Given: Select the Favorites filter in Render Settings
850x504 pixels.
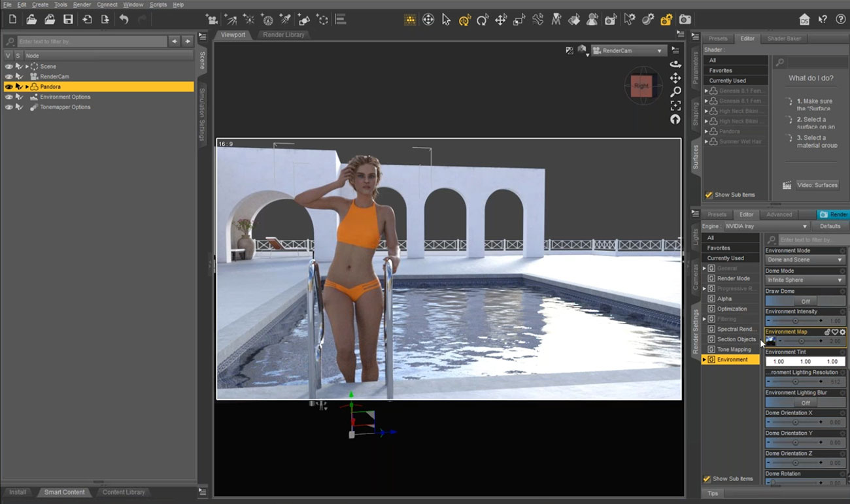Looking at the screenshot, I should click(730, 248).
